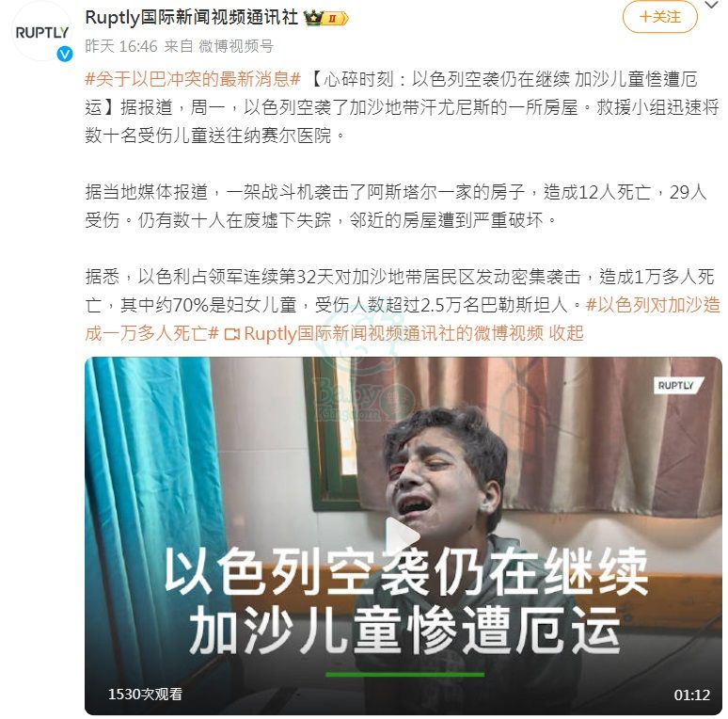
Task: Play the video with center play icon
Action: [x=402, y=535]
